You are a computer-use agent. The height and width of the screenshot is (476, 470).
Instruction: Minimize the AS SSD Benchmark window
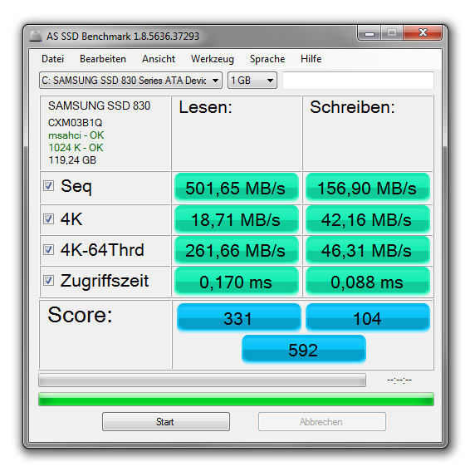(370, 33)
